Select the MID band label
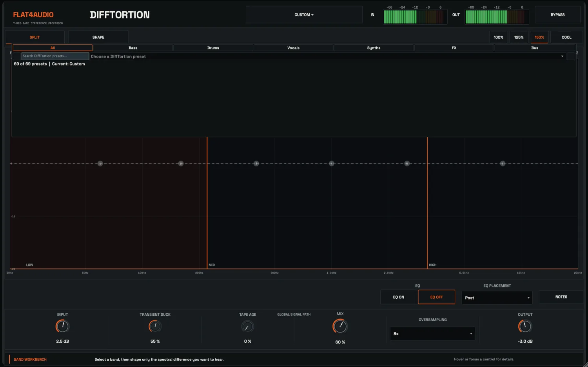Viewport: 588px width, 367px height. [212, 265]
